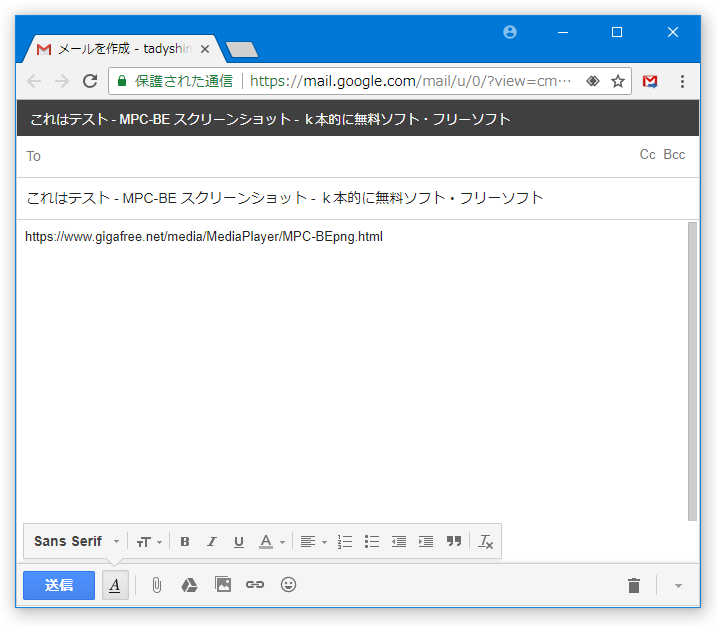Toggle bold formatting
Screen dimensions: 717x626
pyautogui.click(x=185, y=542)
